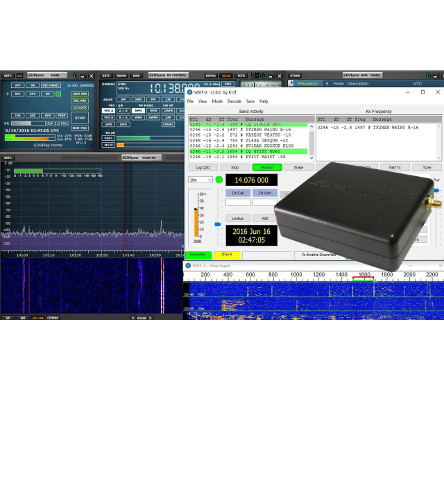444x486 pixels.
Task: Click the red Rx marker on Wide Graph scale
Action: [363, 278]
